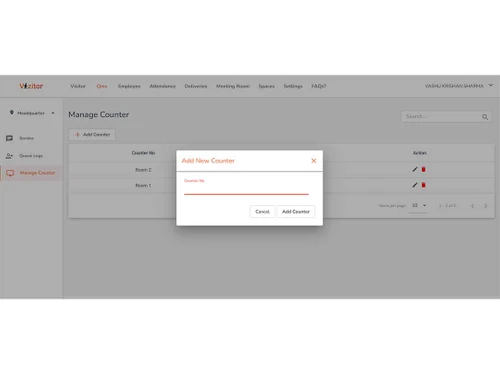The image size is (500, 375).
Task: Click the plus icon on Add Counter
Action: (77, 134)
